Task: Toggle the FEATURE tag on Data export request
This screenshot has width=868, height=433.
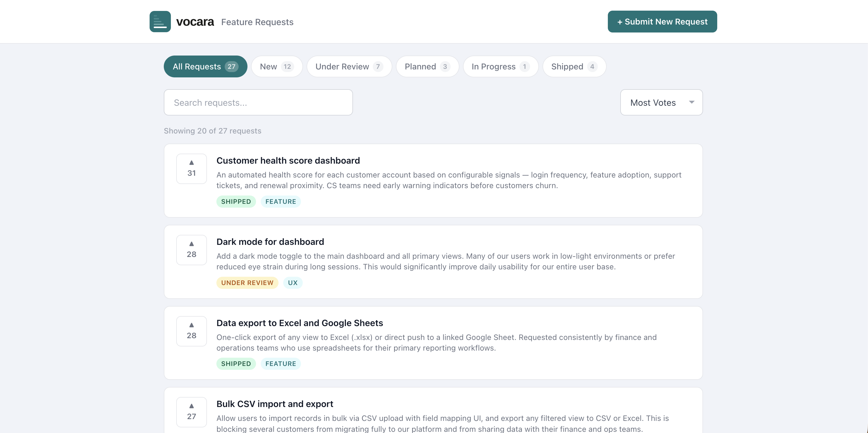Action: (280, 364)
